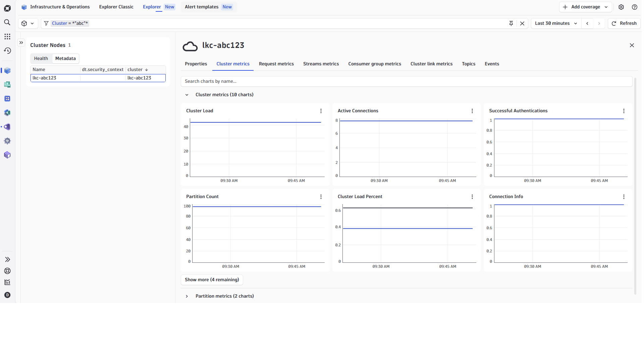Click the funnel filter icon
This screenshot has height=362, width=644.
46,23
